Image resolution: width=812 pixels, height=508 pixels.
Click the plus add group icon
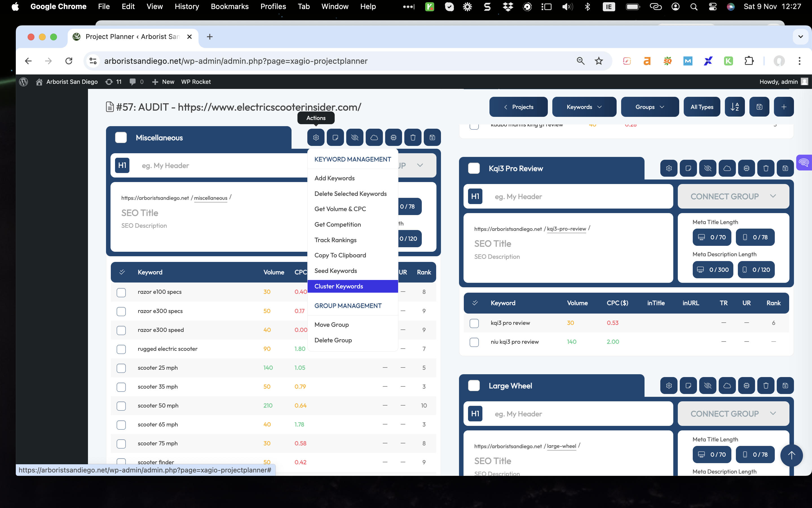(x=784, y=107)
